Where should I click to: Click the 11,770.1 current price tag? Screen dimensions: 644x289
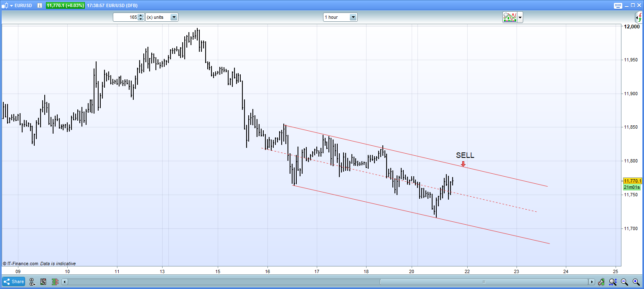[633, 181]
